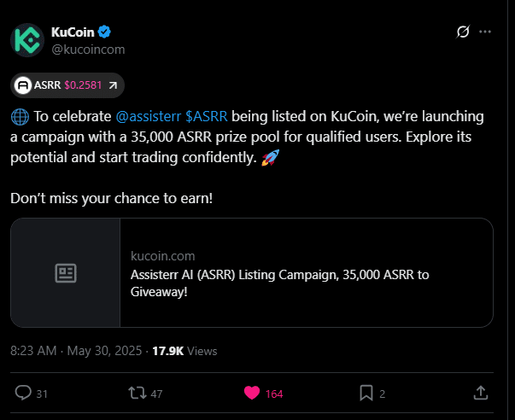This screenshot has height=420, width=515.
Task: Toggle the pink heart like button
Action: (x=252, y=393)
